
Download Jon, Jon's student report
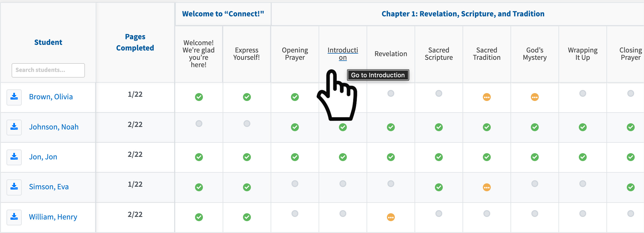tap(14, 157)
